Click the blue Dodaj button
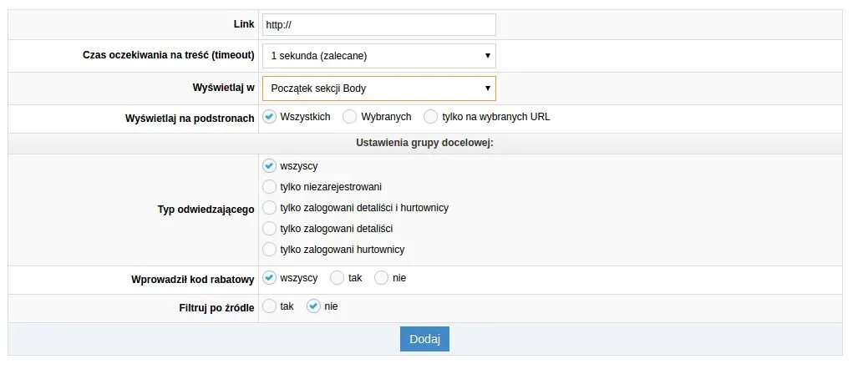The width and height of the screenshot is (868, 369). [424, 339]
